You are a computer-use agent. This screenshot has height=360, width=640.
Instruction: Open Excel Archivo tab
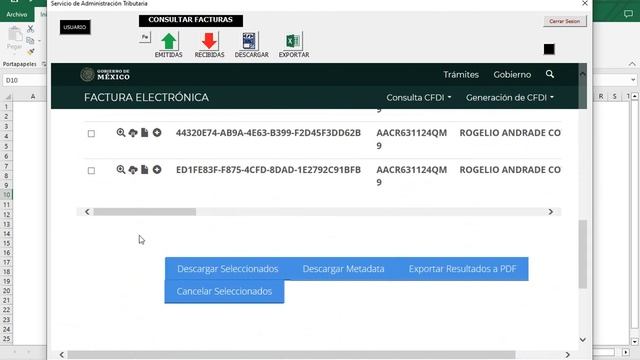(17, 14)
